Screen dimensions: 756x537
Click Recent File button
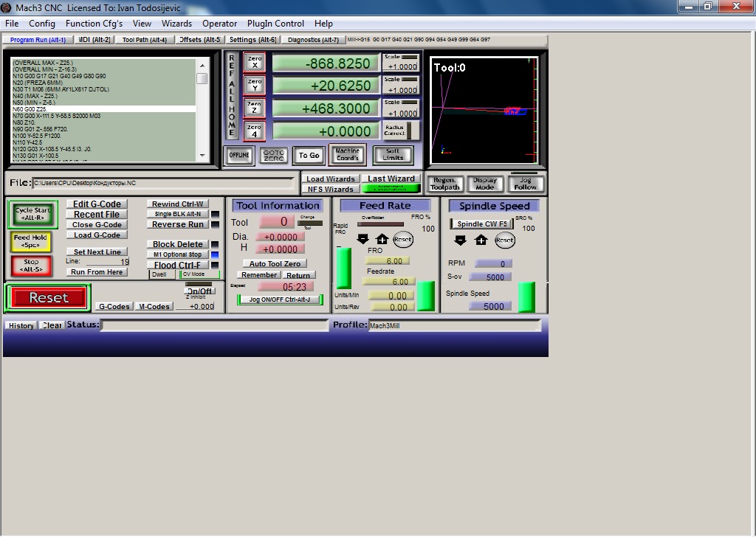pos(97,215)
